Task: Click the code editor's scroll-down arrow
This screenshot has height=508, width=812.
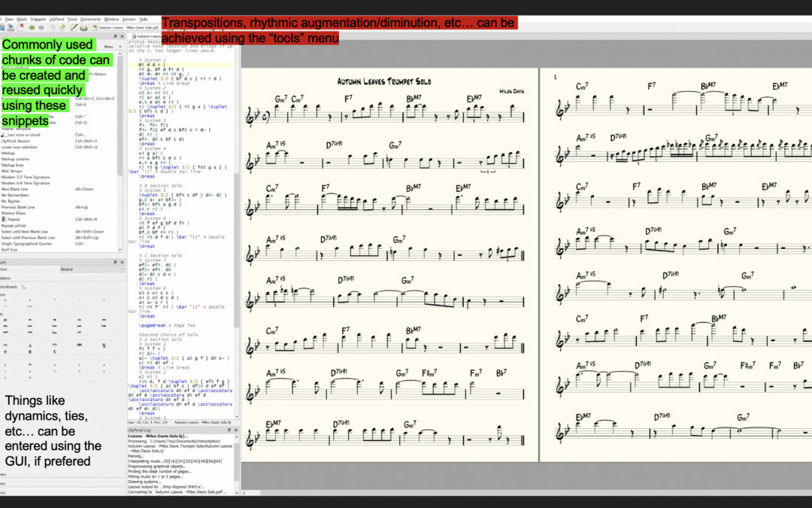Action: pyautogui.click(x=237, y=416)
